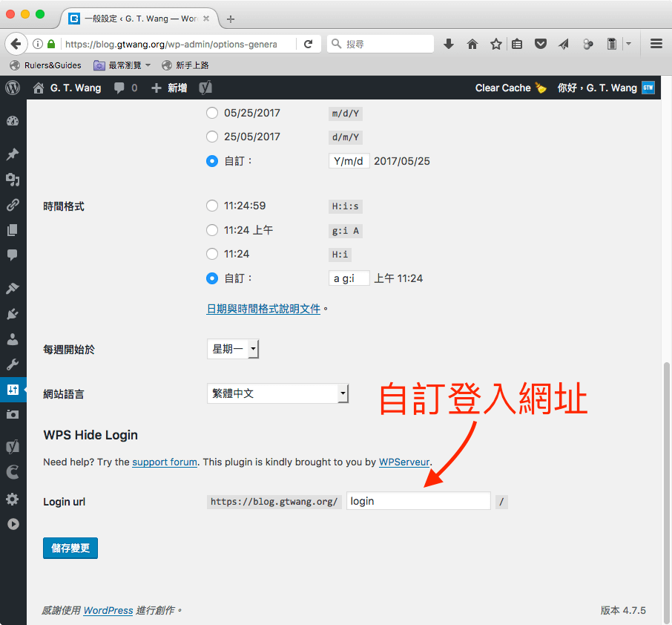Open the support forum link
This screenshot has height=625, width=672.
165,462
